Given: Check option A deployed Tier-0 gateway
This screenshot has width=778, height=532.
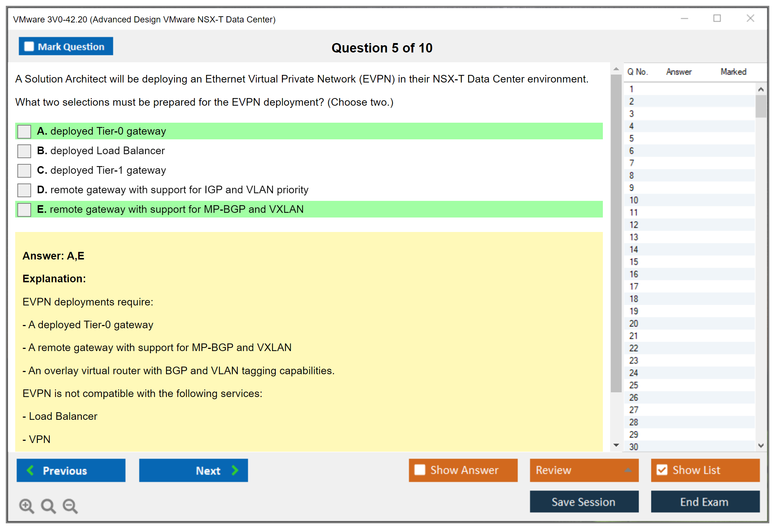Looking at the screenshot, I should [x=24, y=131].
